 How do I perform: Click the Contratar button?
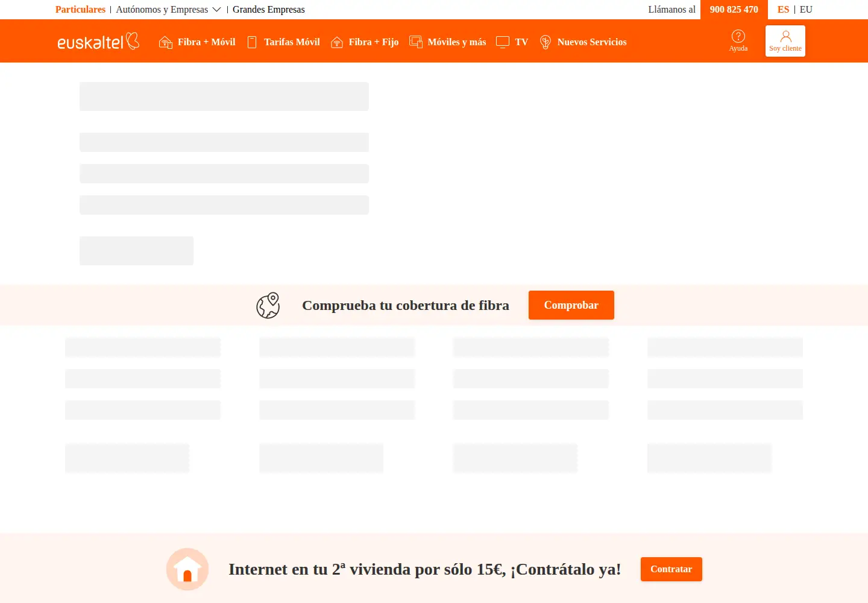pos(671,569)
